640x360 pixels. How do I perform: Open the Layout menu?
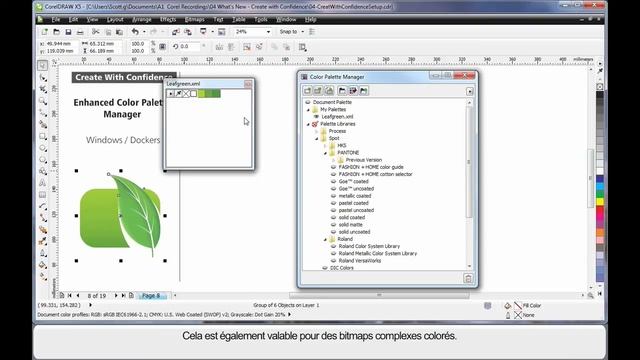click(x=115, y=20)
